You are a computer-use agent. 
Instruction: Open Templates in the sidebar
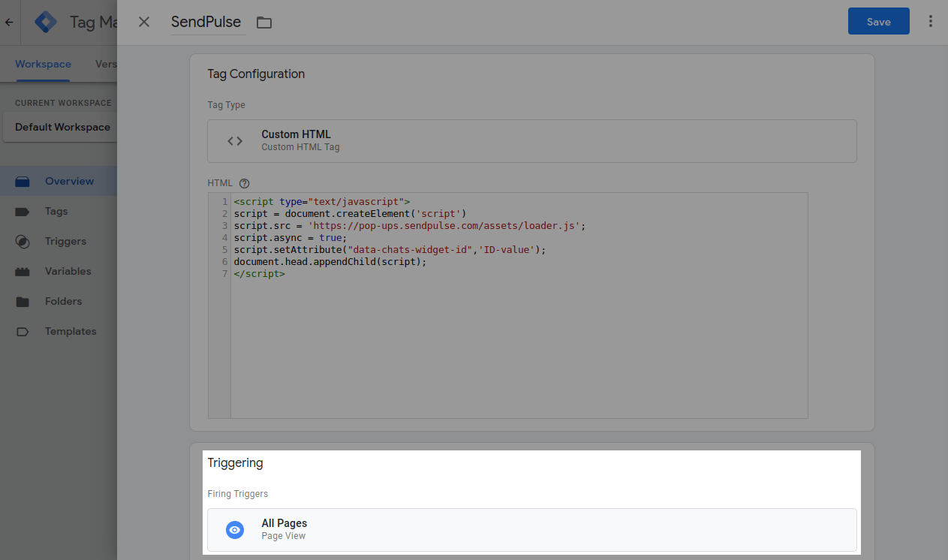(x=71, y=331)
